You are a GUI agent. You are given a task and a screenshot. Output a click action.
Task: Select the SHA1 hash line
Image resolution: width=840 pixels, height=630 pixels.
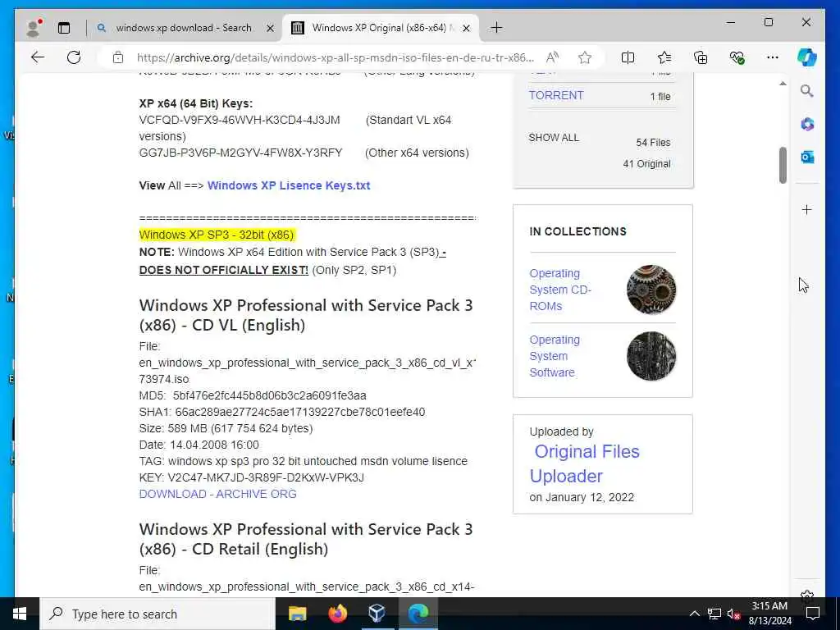(x=282, y=412)
